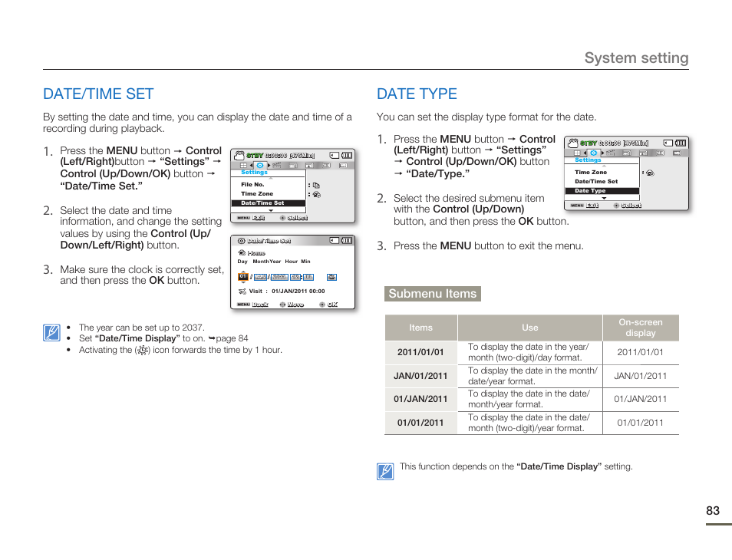Click the minute field in date entry row
Image resolution: width=732 pixels, height=560 pixels.
[x=308, y=277]
